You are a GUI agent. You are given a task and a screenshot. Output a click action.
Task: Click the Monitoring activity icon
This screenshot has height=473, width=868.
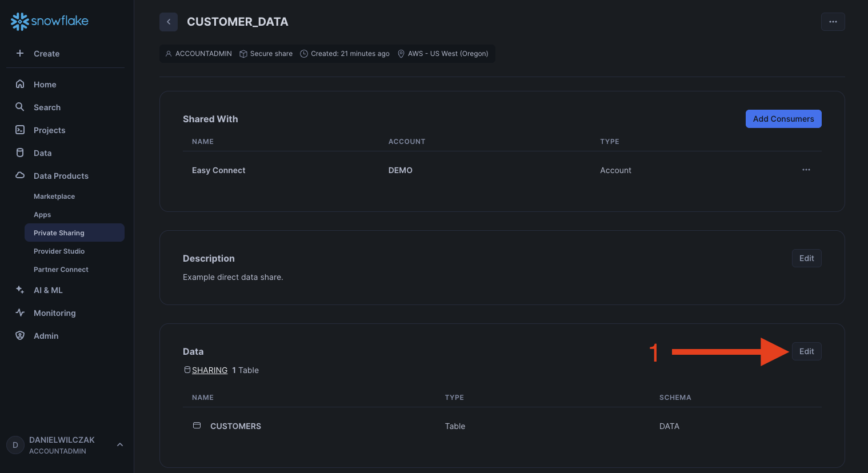[x=20, y=312]
